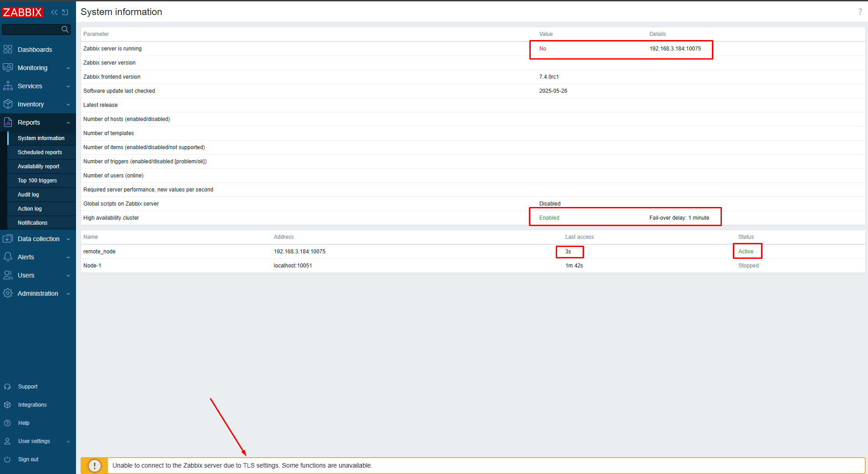Click the hide sidebar icon
Image resolution: width=868 pixels, height=474 pixels.
point(65,12)
